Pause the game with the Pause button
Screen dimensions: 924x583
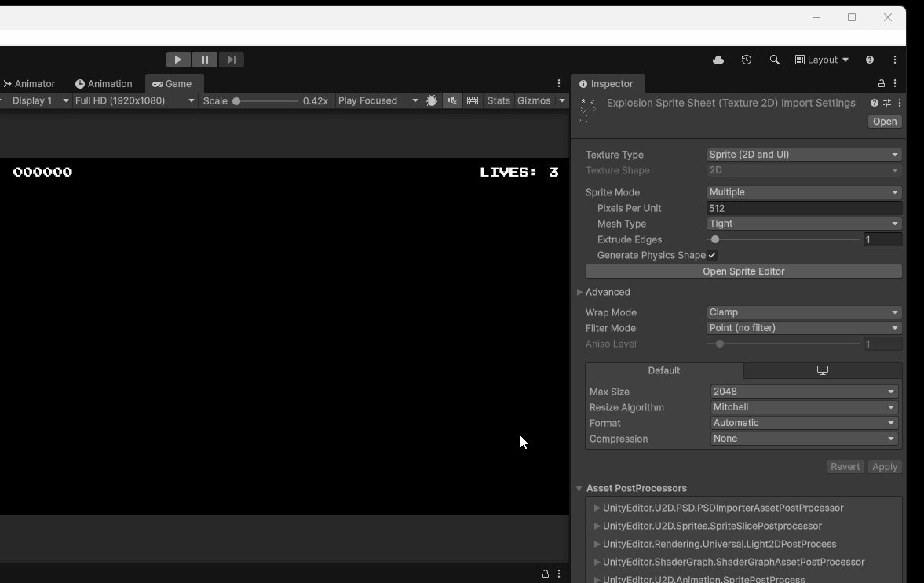click(204, 60)
